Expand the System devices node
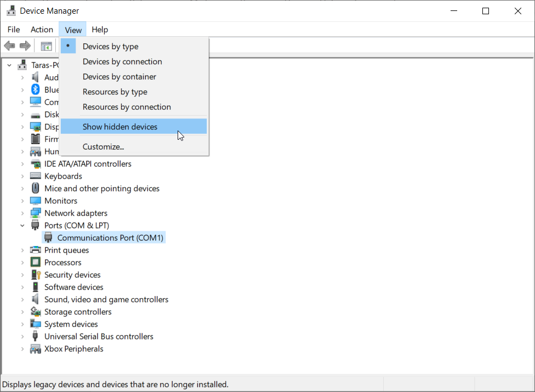The height and width of the screenshot is (392, 535). pyautogui.click(x=22, y=324)
